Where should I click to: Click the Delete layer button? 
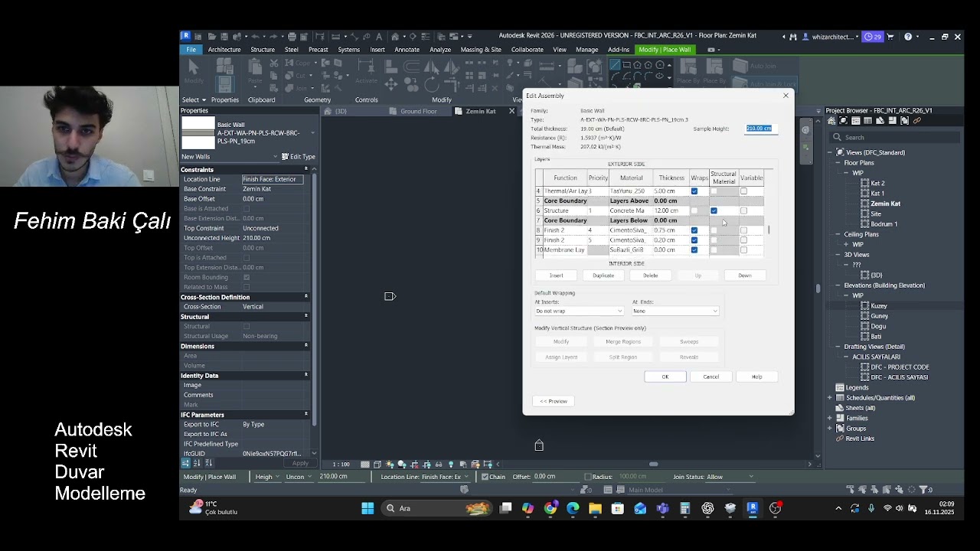[650, 275]
